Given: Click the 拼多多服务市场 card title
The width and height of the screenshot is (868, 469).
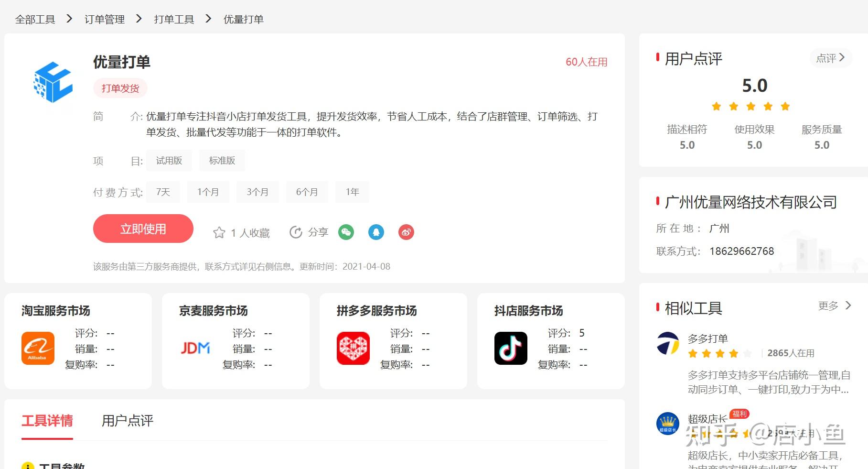Looking at the screenshot, I should [x=377, y=311].
